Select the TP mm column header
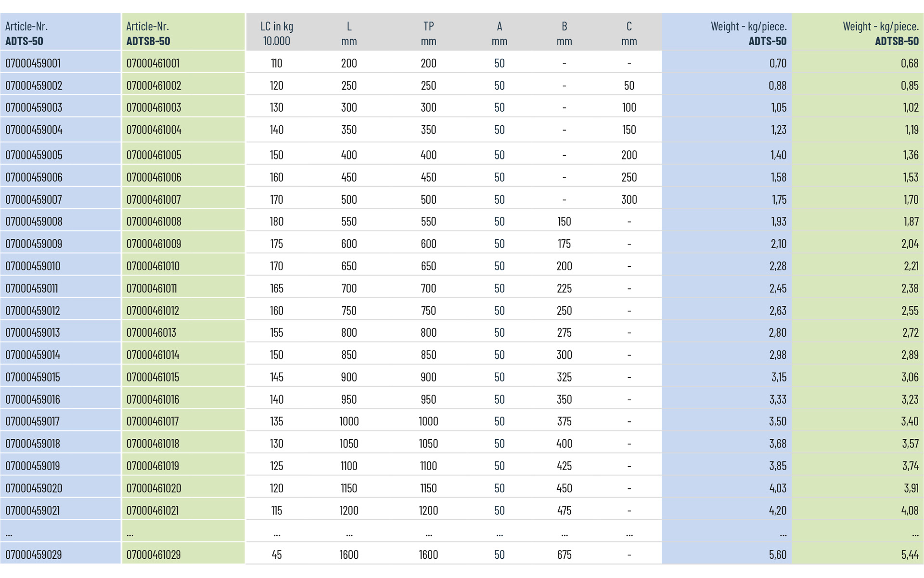This screenshot has width=924, height=578. (428, 33)
